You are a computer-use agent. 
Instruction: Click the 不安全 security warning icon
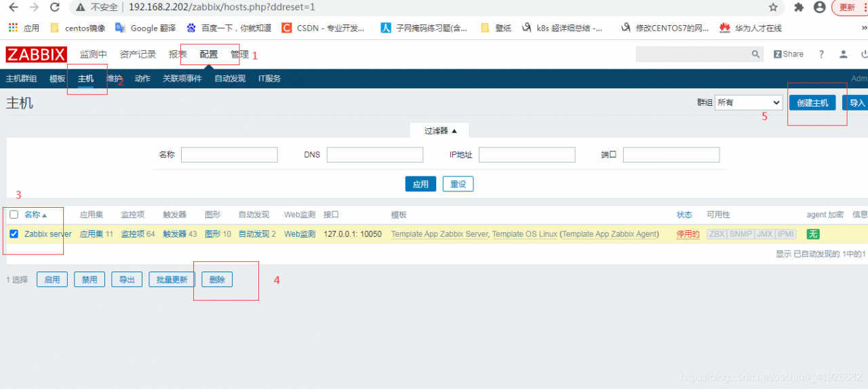81,7
